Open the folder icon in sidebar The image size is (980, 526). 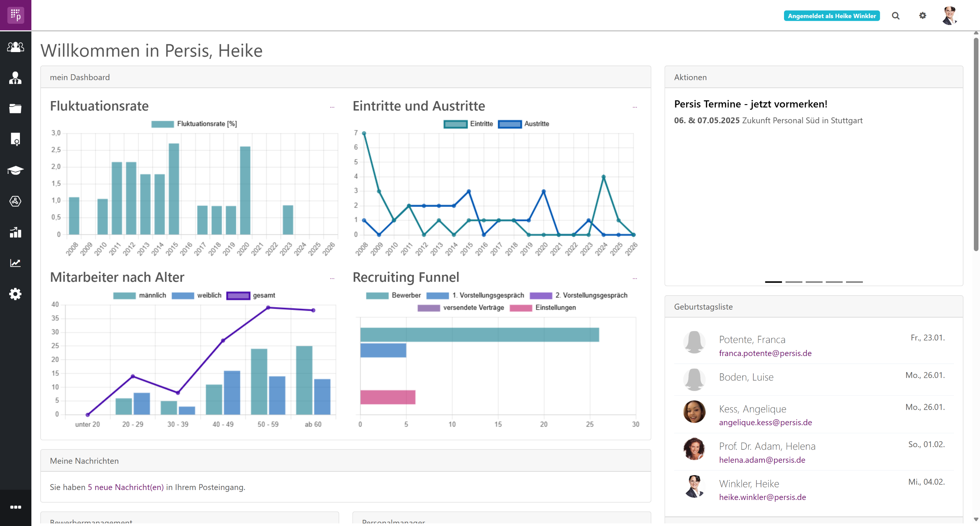15,109
